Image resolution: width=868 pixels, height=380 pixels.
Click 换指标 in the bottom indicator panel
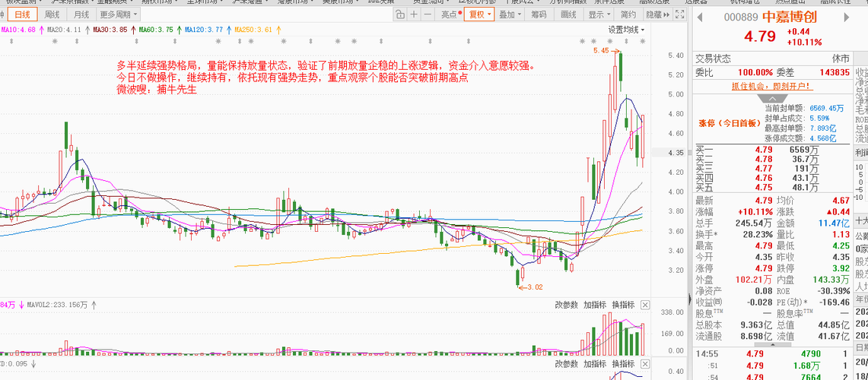623,363
